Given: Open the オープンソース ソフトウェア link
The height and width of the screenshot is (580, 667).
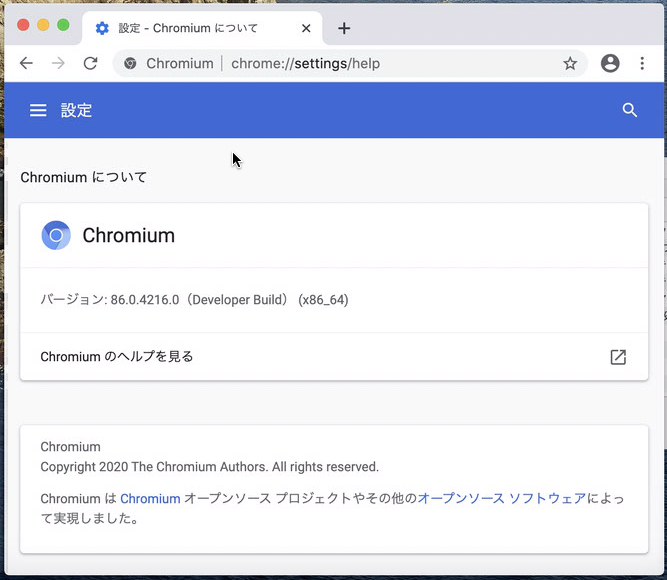Looking at the screenshot, I should pos(502,498).
